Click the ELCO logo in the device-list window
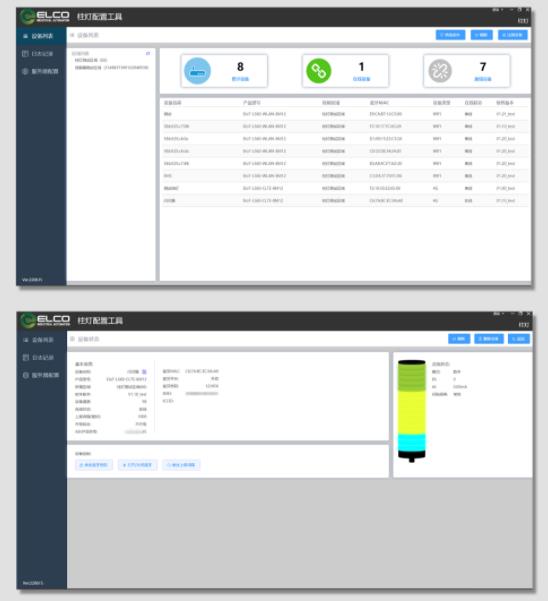 (x=46, y=16)
